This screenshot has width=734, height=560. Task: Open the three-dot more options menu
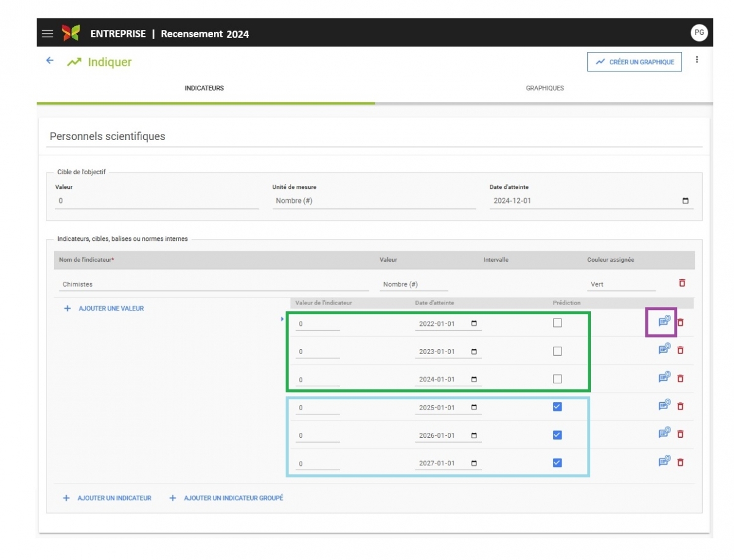(x=697, y=60)
